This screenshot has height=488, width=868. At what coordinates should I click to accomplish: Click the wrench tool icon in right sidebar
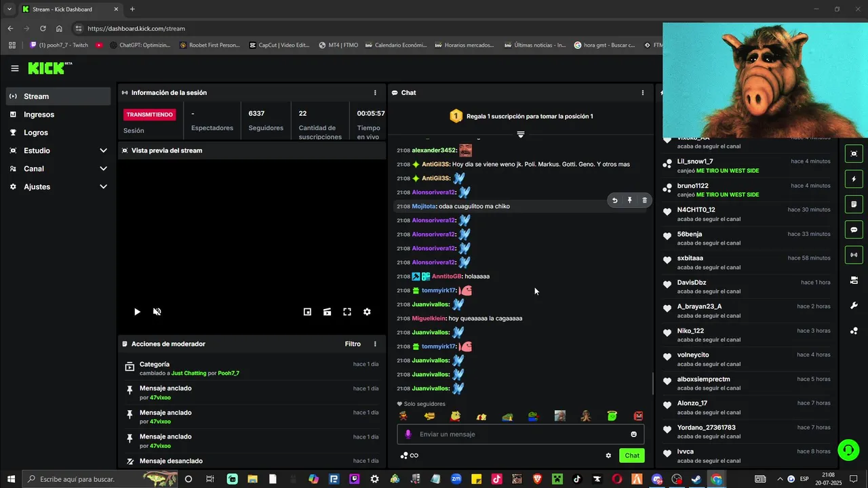click(x=854, y=306)
